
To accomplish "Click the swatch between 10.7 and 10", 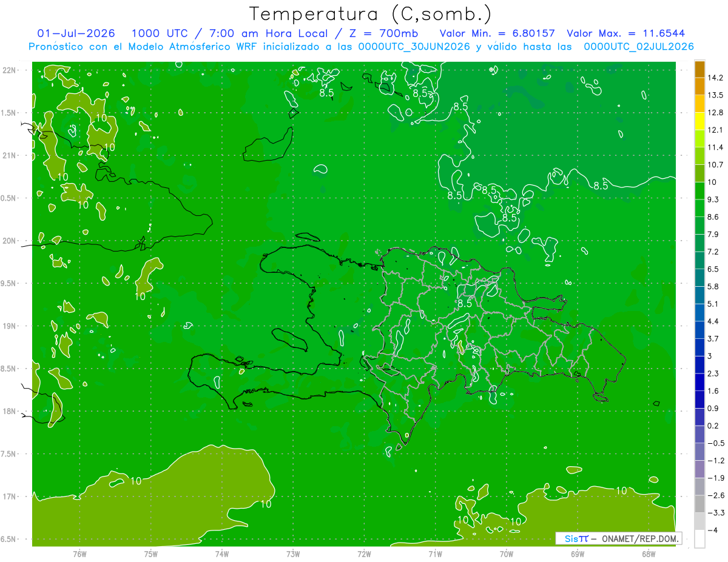I will click(699, 173).
